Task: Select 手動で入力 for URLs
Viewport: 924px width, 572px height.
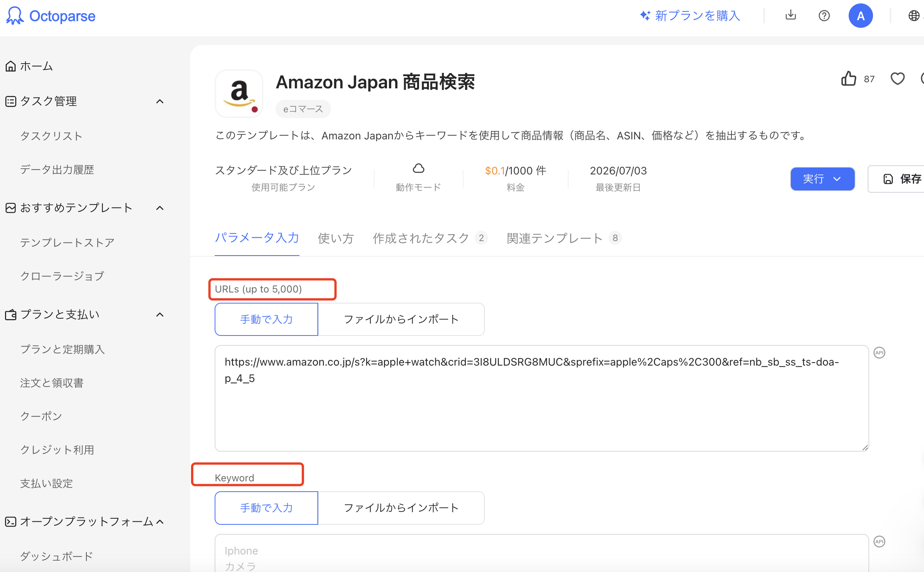Action: [x=266, y=319]
